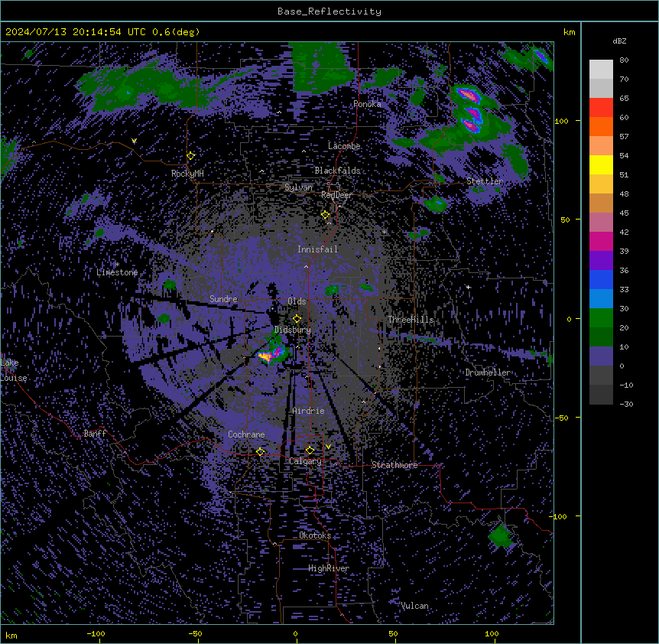Click the Sundre town label
This screenshot has width=659, height=644.
[223, 299]
